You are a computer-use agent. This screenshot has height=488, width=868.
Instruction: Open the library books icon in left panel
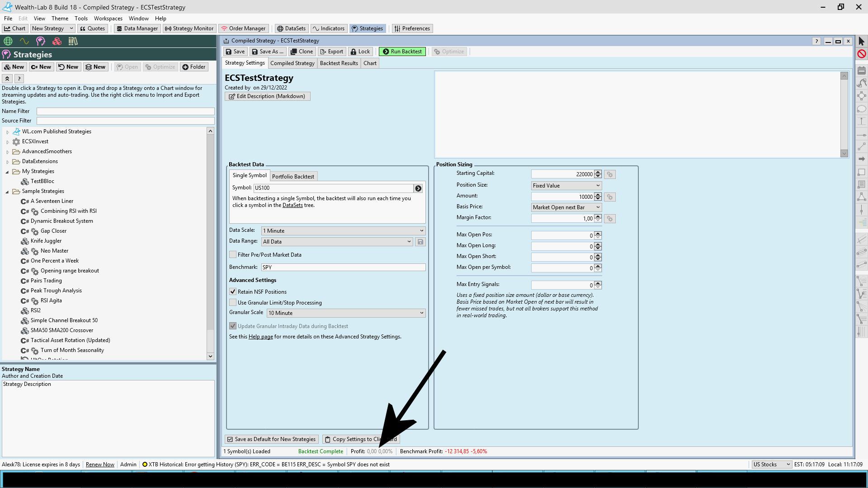click(x=73, y=41)
